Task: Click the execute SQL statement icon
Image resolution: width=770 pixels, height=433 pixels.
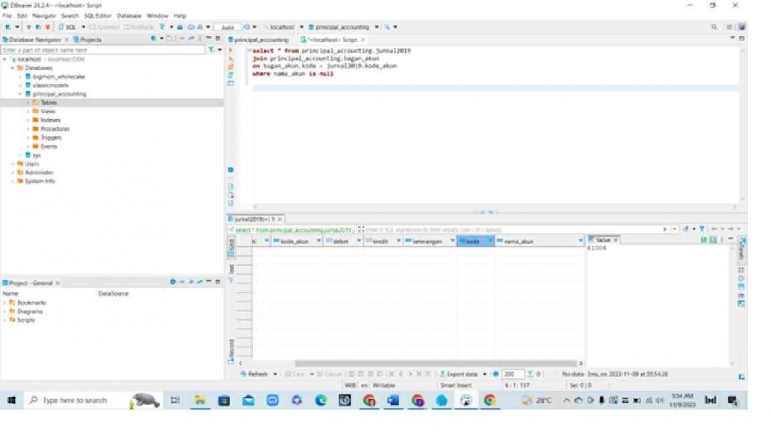Action: coord(231,51)
